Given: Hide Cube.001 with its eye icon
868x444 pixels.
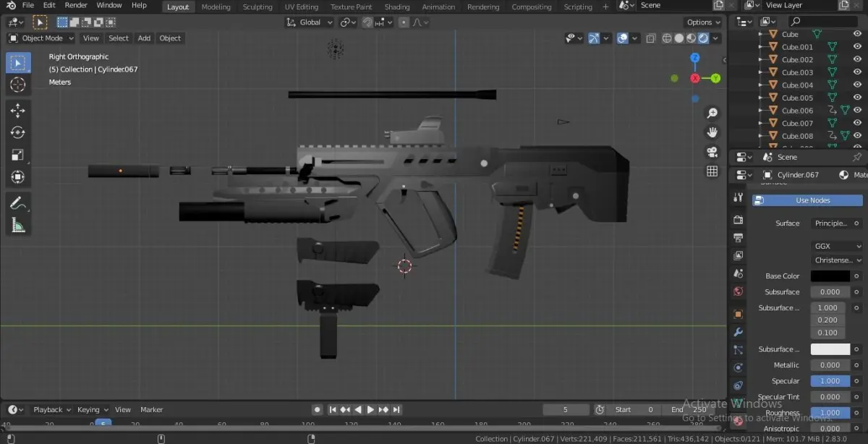Looking at the screenshot, I should point(857,47).
